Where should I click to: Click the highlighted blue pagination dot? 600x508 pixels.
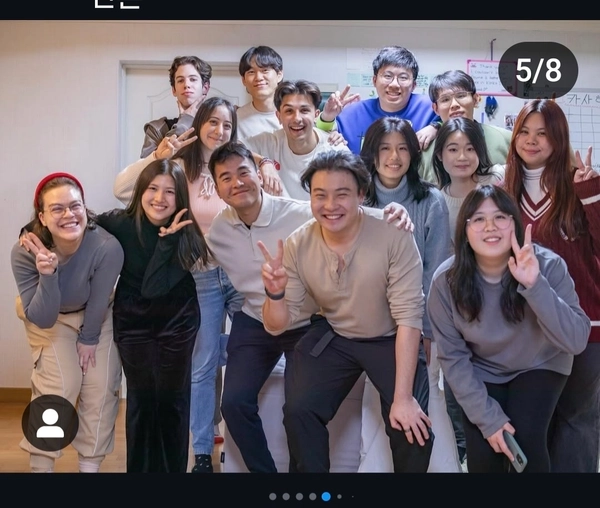pyautogui.click(x=326, y=496)
